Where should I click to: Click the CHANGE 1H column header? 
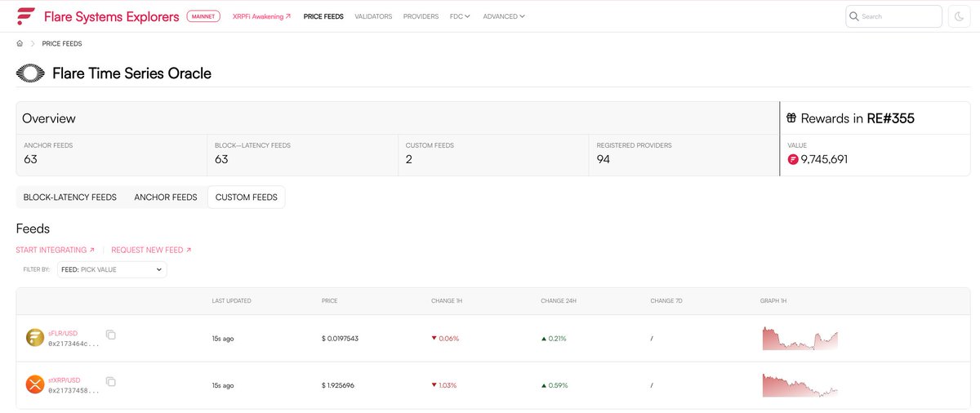[447, 300]
